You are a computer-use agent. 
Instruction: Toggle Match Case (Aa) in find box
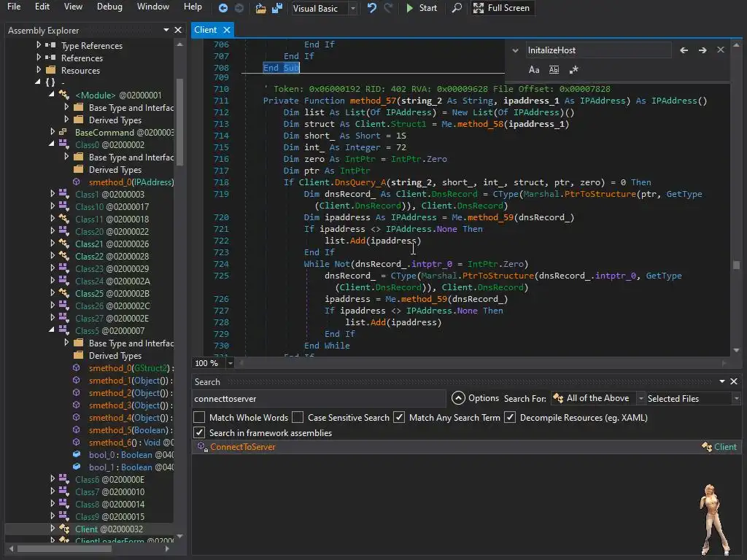tap(534, 70)
